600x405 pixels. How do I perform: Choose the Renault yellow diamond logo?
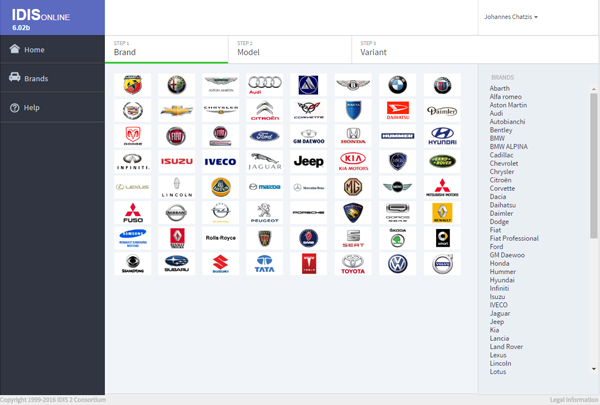pos(442,212)
